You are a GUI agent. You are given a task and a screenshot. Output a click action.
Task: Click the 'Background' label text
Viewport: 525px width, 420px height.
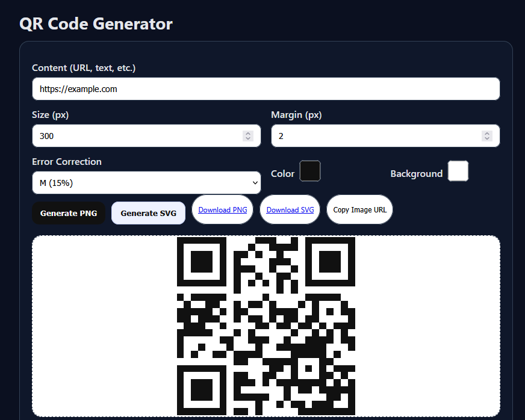click(417, 174)
